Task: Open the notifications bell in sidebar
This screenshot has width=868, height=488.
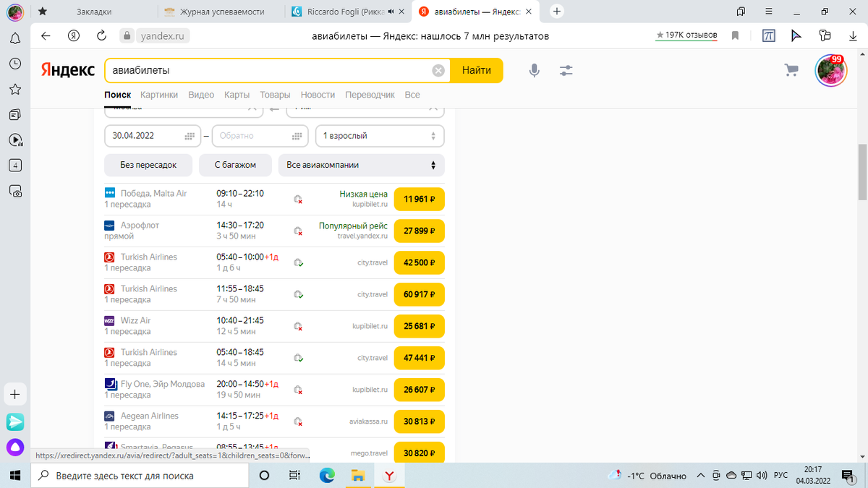Action: click(15, 38)
